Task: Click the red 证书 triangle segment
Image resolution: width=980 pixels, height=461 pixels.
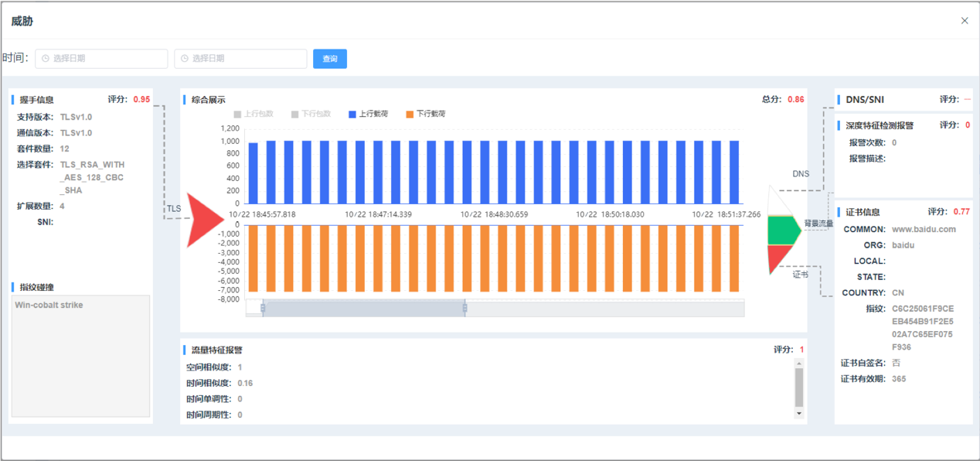Action: (x=778, y=258)
